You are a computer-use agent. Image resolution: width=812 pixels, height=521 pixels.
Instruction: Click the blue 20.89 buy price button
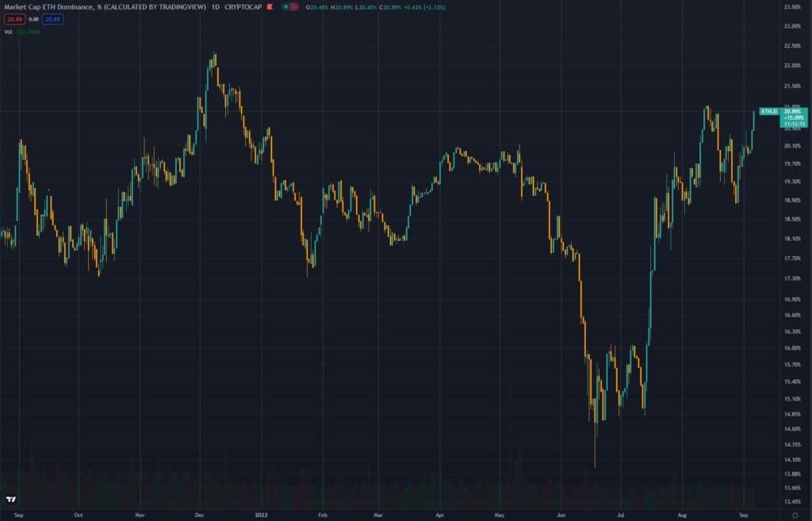coord(52,20)
